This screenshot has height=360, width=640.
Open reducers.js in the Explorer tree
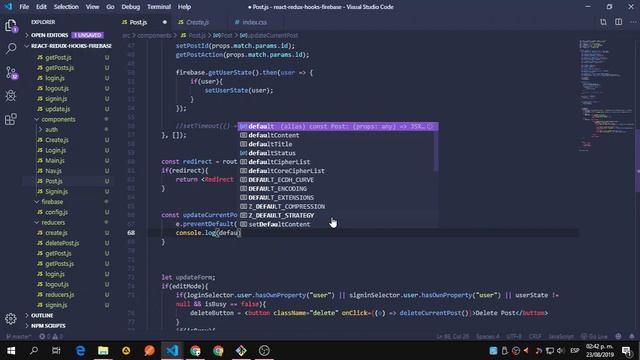coord(60,295)
